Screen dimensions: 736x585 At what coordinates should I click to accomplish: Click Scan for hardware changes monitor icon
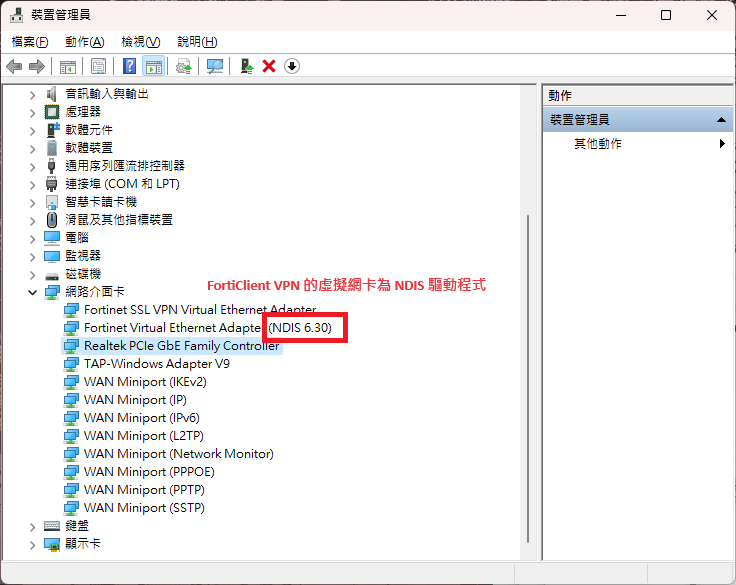(x=214, y=66)
